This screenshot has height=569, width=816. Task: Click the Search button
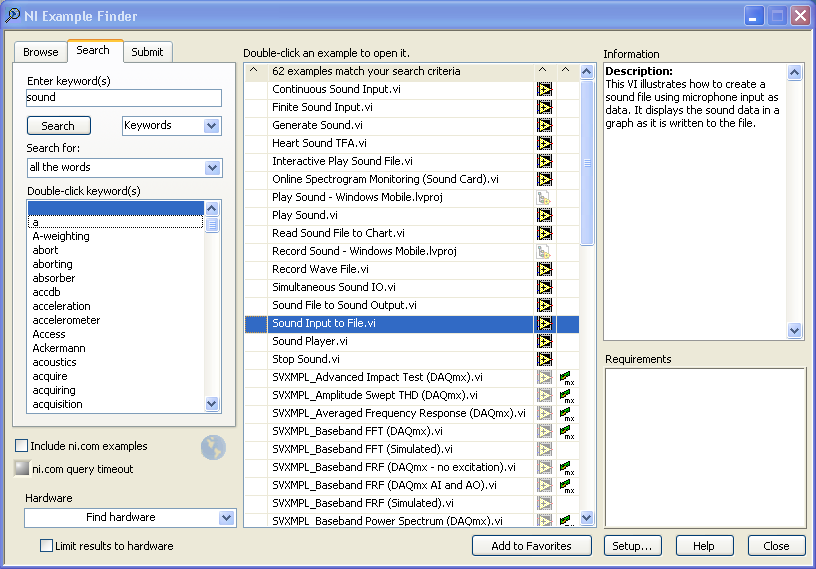[58, 125]
